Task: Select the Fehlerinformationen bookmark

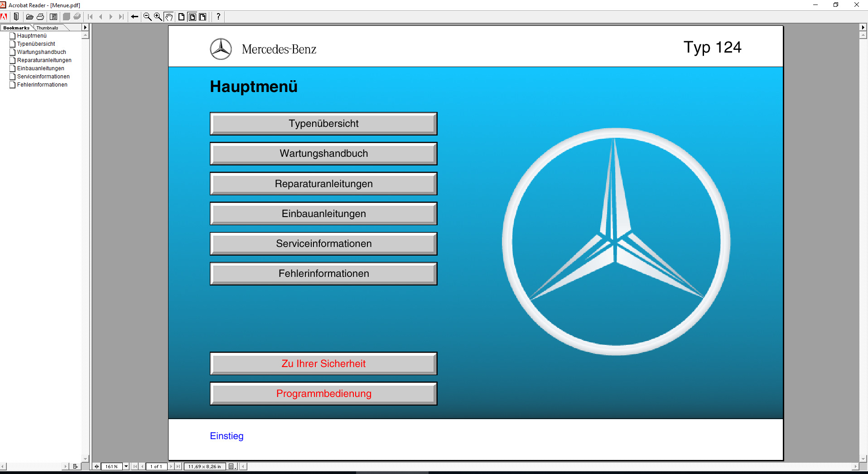Action: click(x=42, y=85)
